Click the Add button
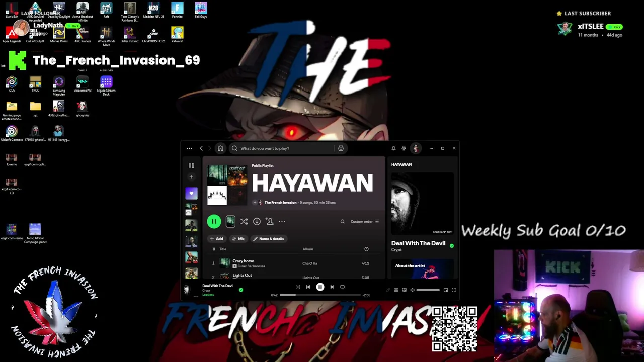 coord(216,239)
